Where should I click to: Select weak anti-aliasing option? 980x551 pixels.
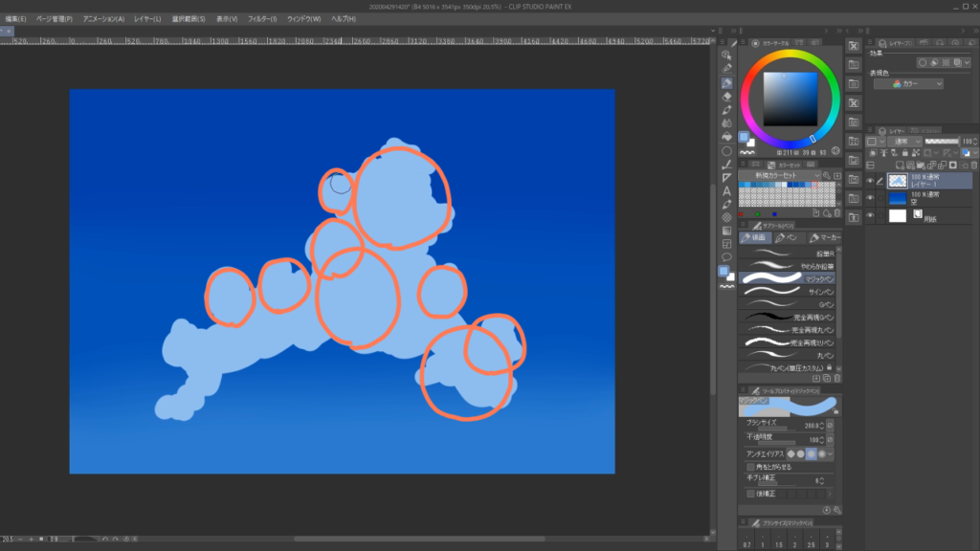pyautogui.click(x=801, y=454)
